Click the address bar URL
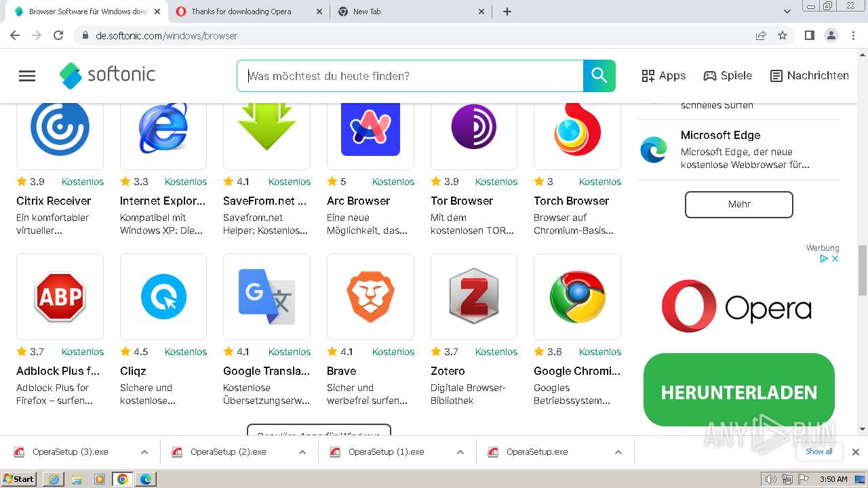The height and width of the screenshot is (488, 868). [166, 35]
